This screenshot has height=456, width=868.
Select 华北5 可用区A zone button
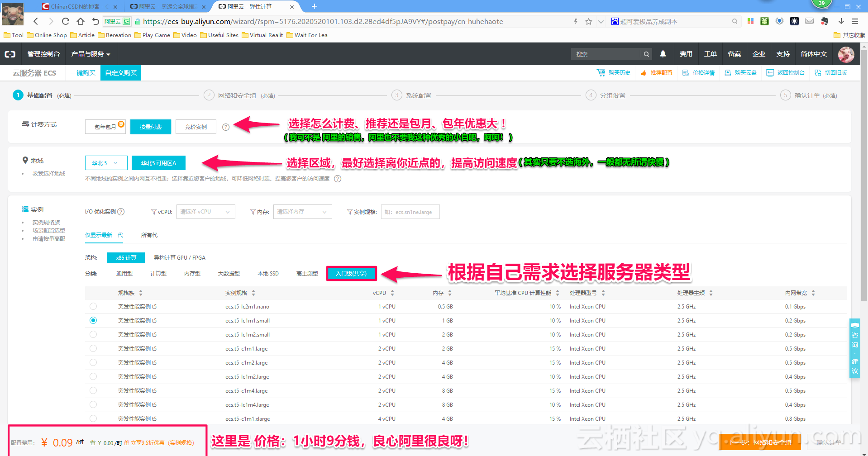pyautogui.click(x=158, y=163)
